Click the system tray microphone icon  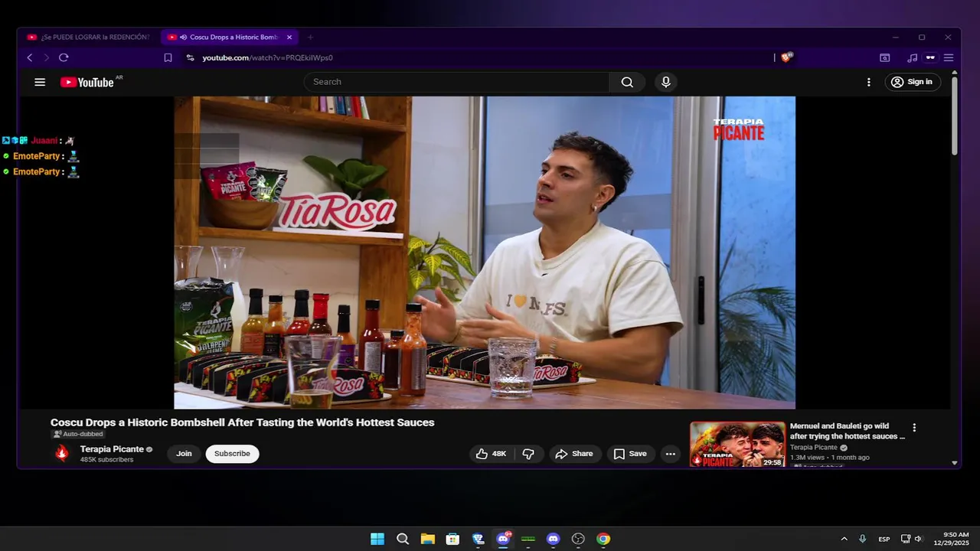tap(863, 539)
